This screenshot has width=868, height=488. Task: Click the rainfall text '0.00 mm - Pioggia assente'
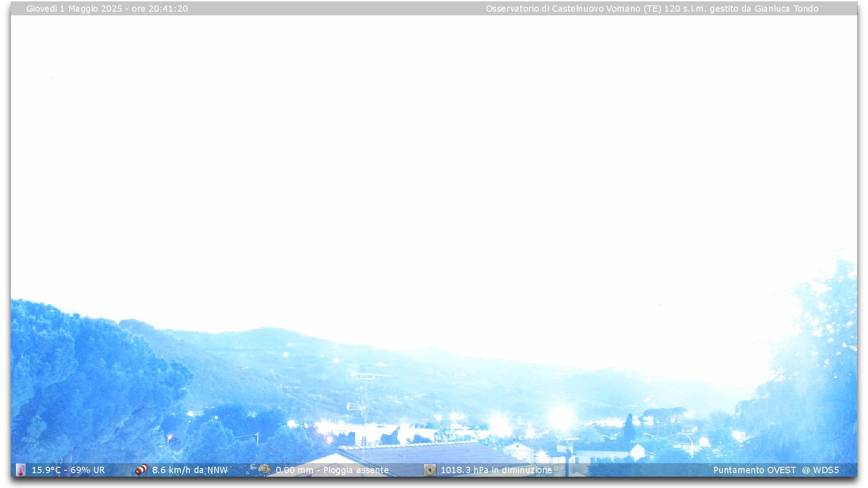332,470
